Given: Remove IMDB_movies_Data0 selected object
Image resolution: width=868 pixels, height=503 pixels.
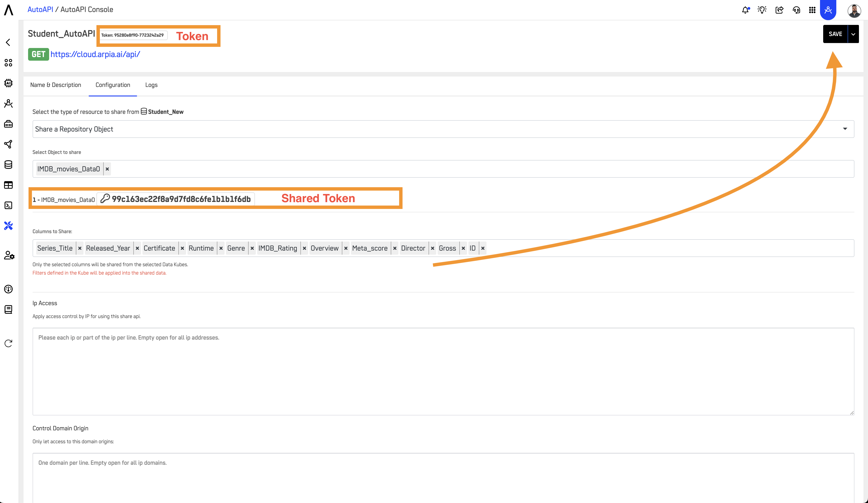Looking at the screenshot, I should [107, 169].
